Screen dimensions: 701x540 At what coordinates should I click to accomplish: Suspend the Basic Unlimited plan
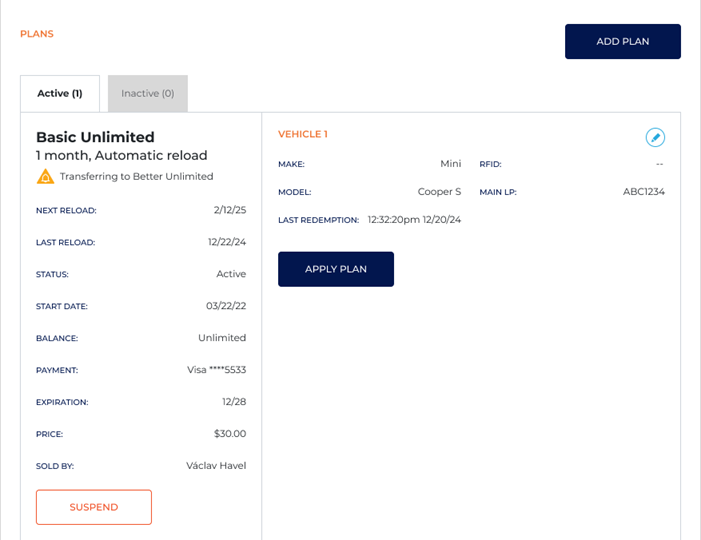tap(94, 507)
